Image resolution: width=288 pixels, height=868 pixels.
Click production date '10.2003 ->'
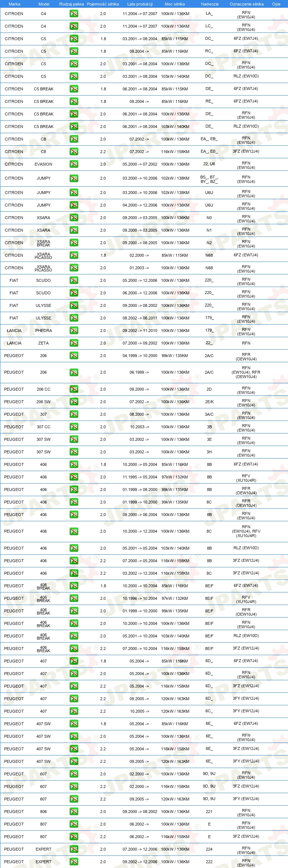click(140, 427)
